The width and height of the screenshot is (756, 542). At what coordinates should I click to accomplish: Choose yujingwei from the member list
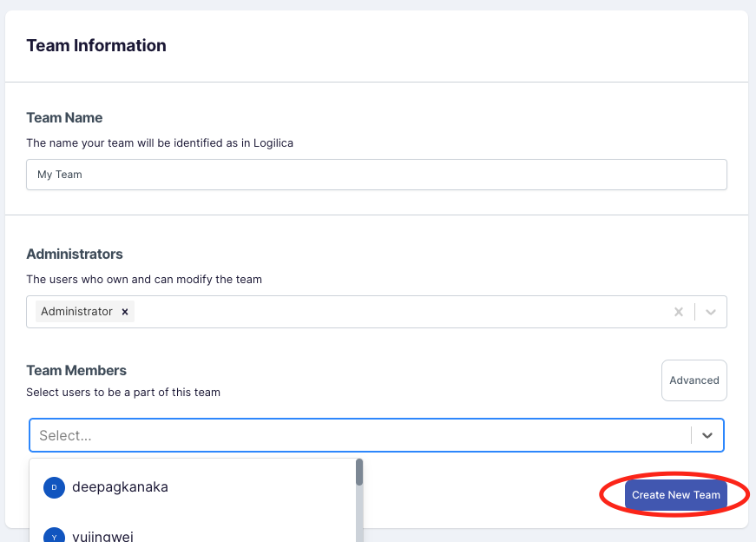coord(102,536)
